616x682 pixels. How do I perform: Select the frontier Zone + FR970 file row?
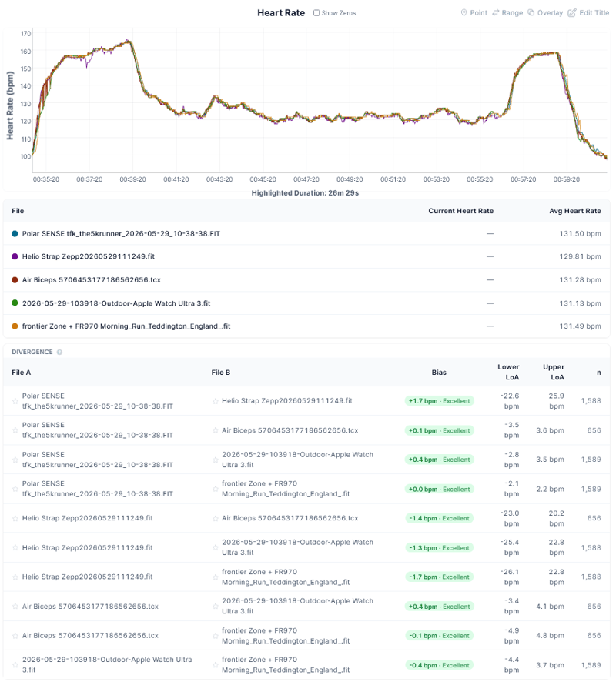tap(306, 326)
